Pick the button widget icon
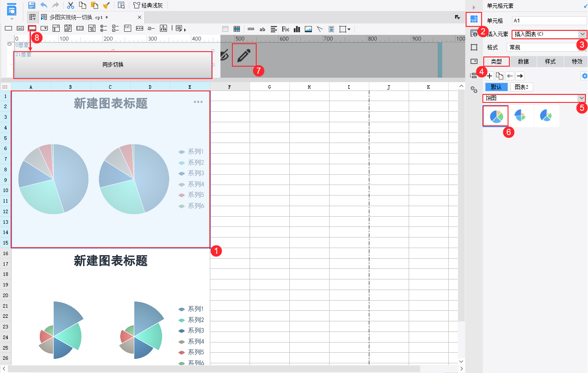This screenshot has height=373, width=588. (x=32, y=28)
